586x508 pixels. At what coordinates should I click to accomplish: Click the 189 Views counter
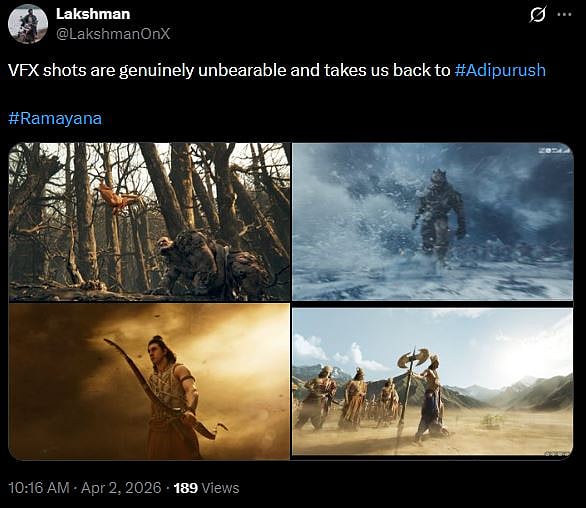[206, 488]
